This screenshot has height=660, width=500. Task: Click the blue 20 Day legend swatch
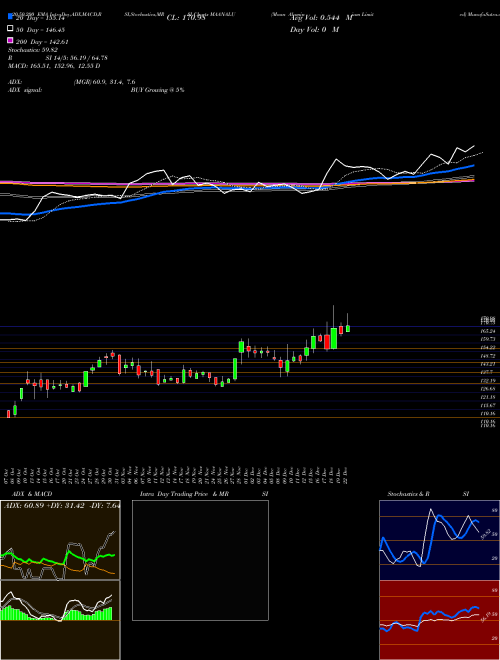[10, 17]
